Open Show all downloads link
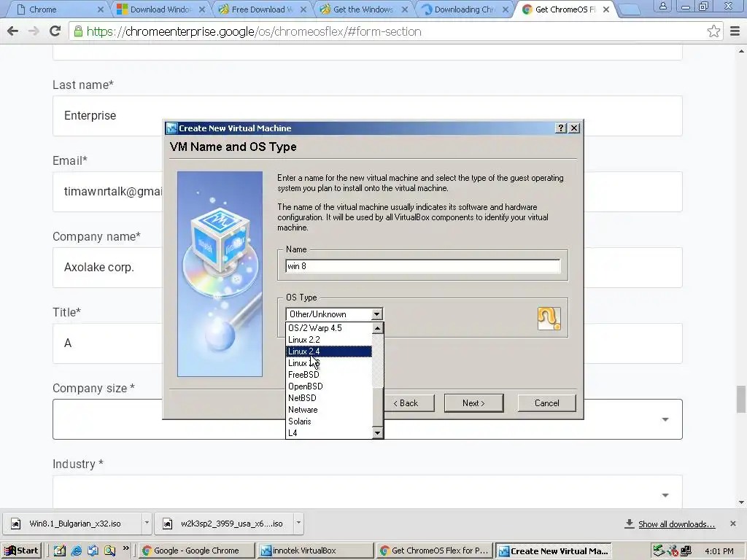 point(676,524)
